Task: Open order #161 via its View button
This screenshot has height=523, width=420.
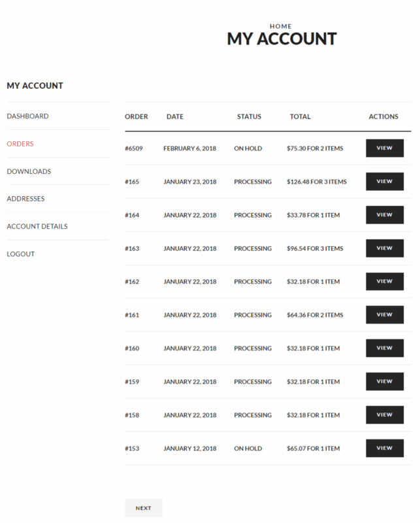Action: 385,314
